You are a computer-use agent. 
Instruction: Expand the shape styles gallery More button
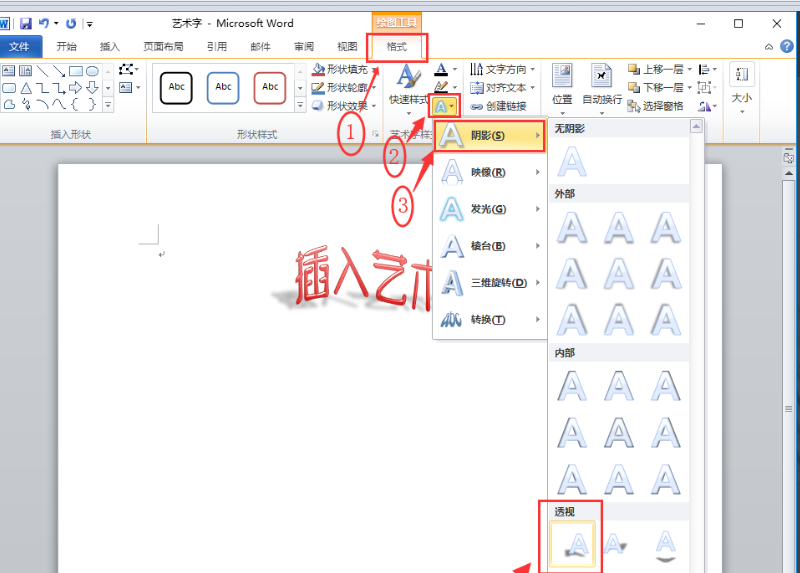point(300,105)
